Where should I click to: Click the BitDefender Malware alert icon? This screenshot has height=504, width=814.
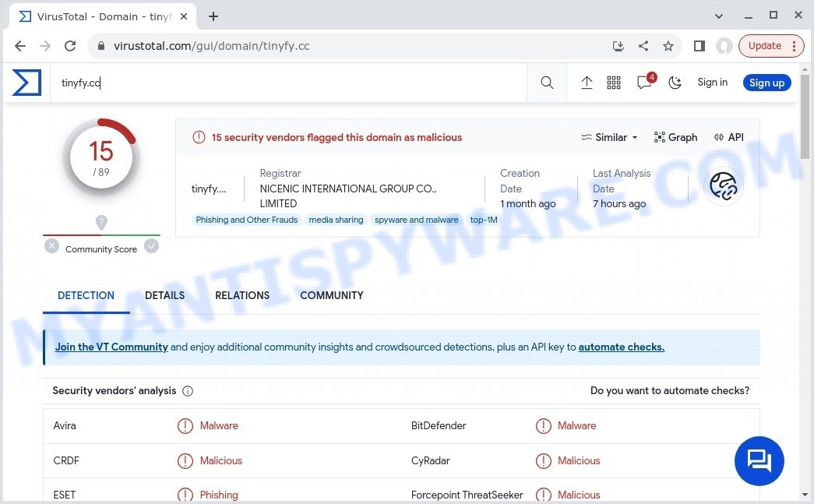tap(543, 425)
